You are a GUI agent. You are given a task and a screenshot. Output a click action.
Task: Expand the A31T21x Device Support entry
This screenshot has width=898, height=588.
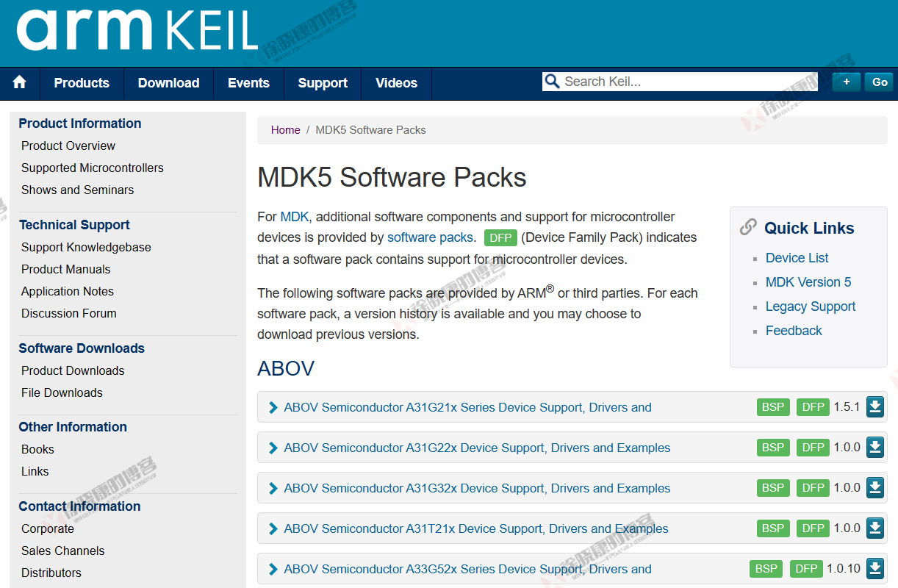[272, 528]
